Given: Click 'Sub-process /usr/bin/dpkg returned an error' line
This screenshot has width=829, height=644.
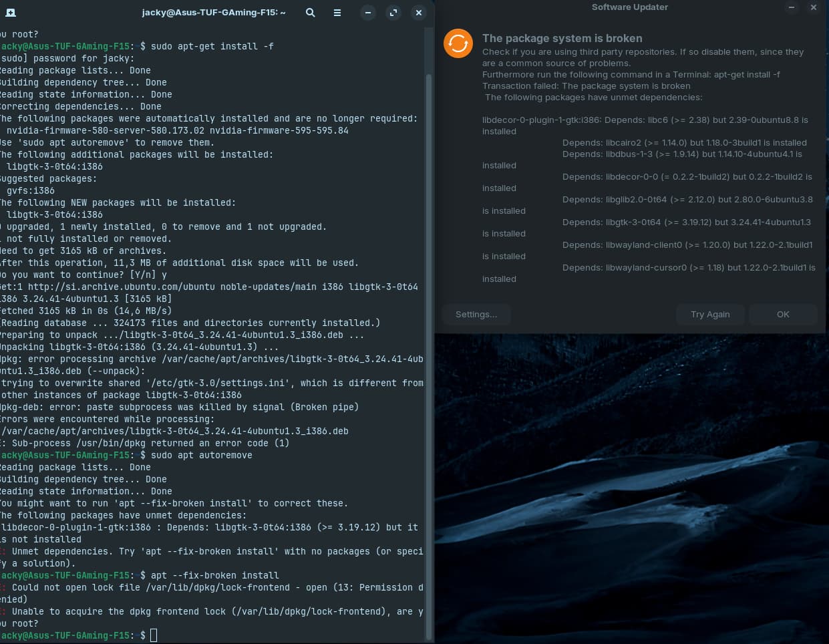Looking at the screenshot, I should 145,444.
